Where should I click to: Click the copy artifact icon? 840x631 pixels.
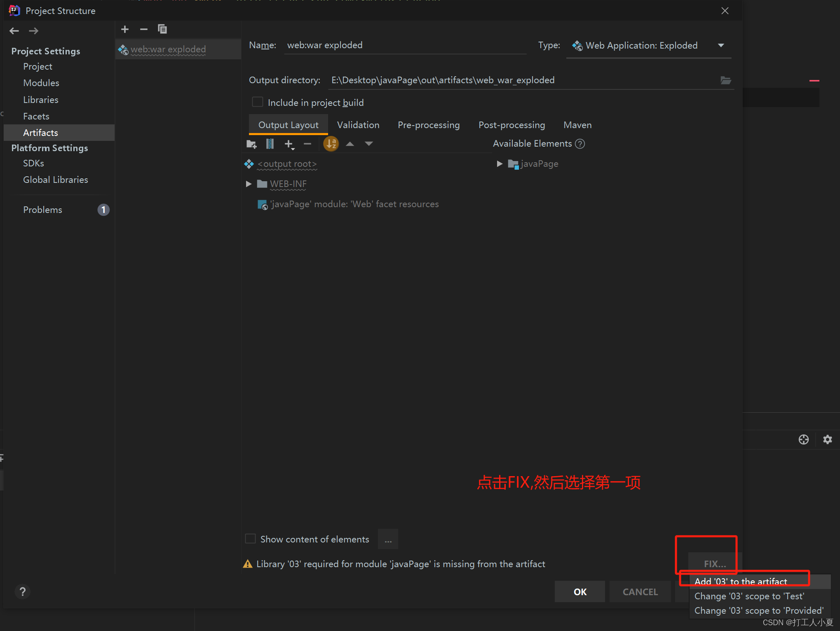[x=162, y=29]
